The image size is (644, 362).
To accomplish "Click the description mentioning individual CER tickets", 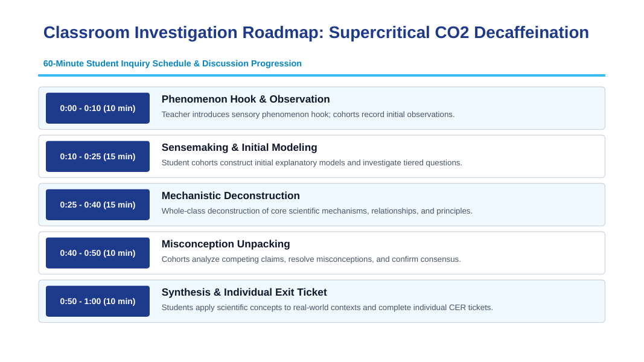I will point(327,308).
